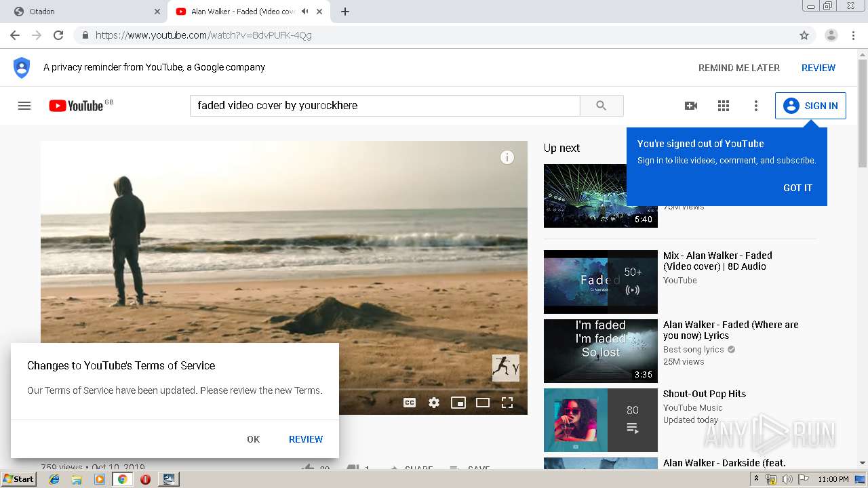The width and height of the screenshot is (868, 488).
Task: Click the site lock icon in address bar
Action: (x=85, y=35)
